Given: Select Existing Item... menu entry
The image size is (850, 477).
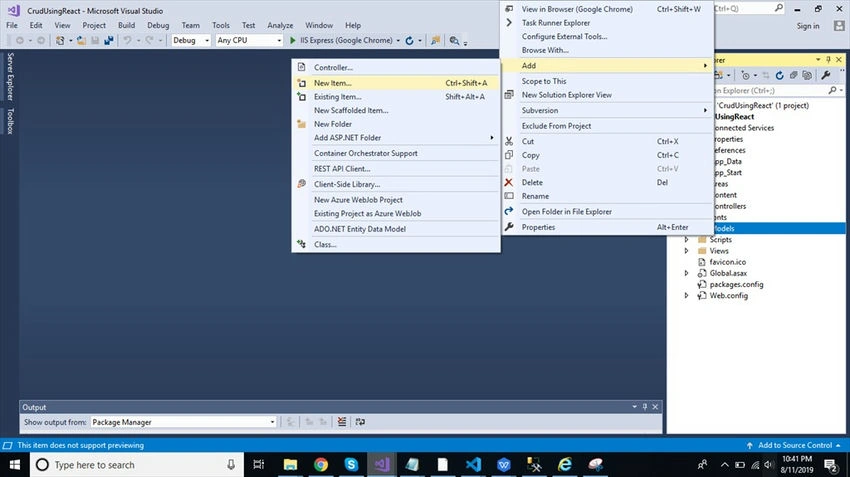Looking at the screenshot, I should click(396, 96).
